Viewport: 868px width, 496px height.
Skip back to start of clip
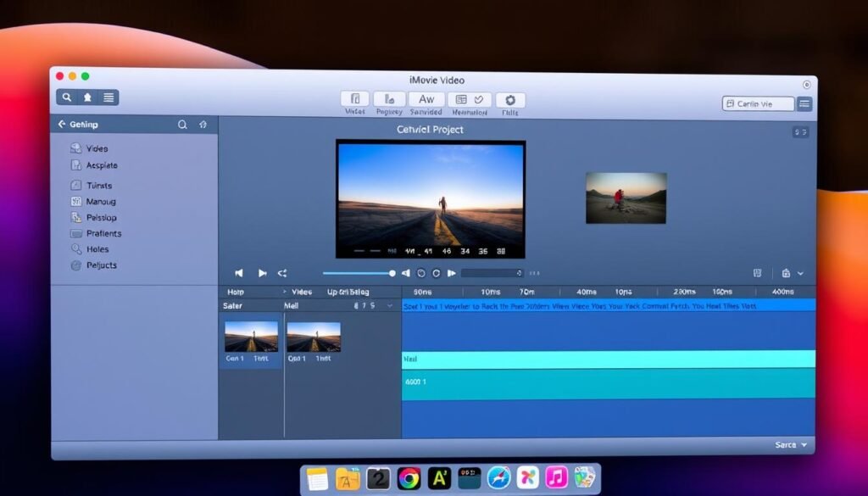238,273
